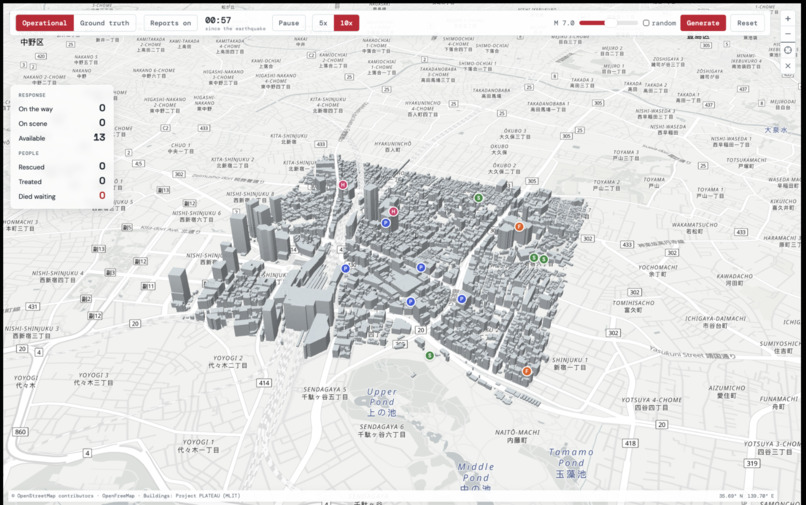Select the left of the paired green S markers
Image resolution: width=806 pixels, height=505 pixels.
pyautogui.click(x=534, y=258)
